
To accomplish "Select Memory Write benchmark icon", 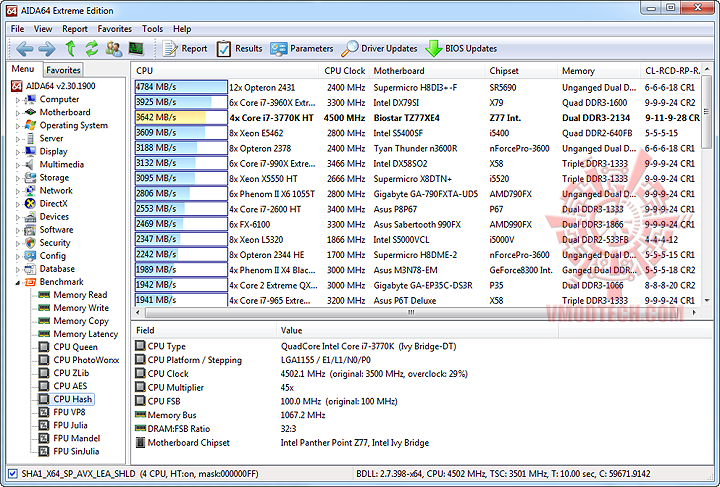I will pos(44,308).
